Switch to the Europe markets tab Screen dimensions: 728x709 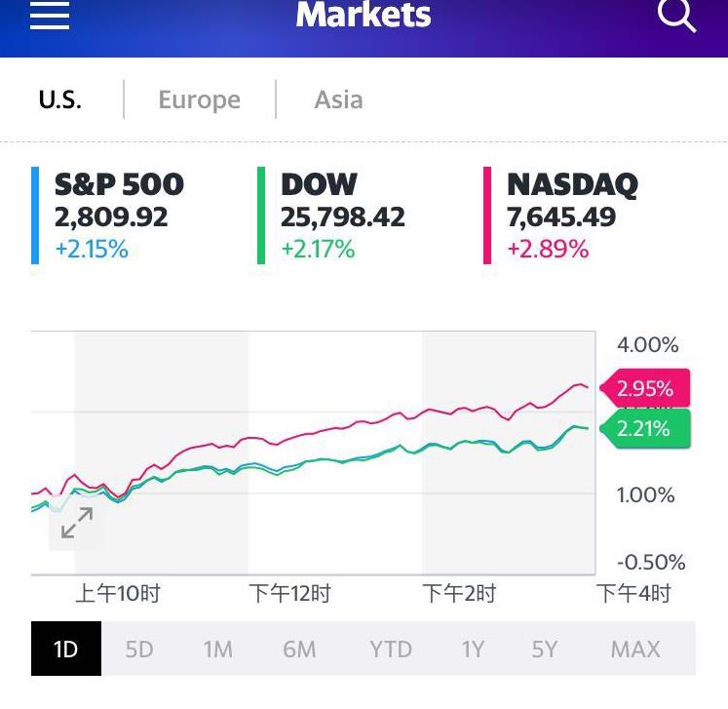[199, 99]
